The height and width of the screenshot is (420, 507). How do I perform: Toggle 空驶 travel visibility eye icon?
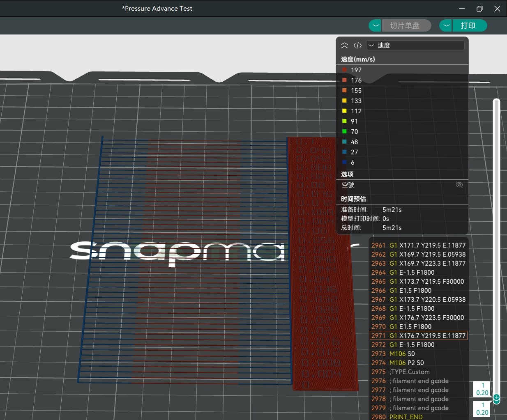[459, 185]
